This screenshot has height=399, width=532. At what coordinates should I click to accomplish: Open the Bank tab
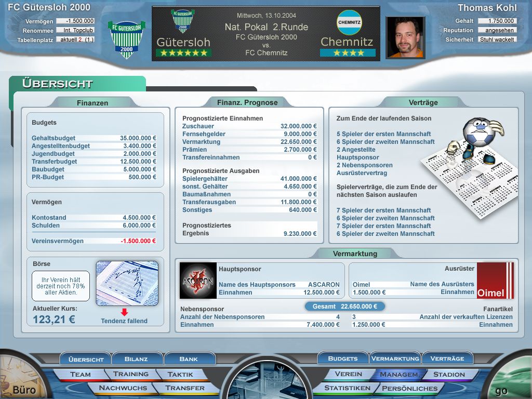pos(189,358)
